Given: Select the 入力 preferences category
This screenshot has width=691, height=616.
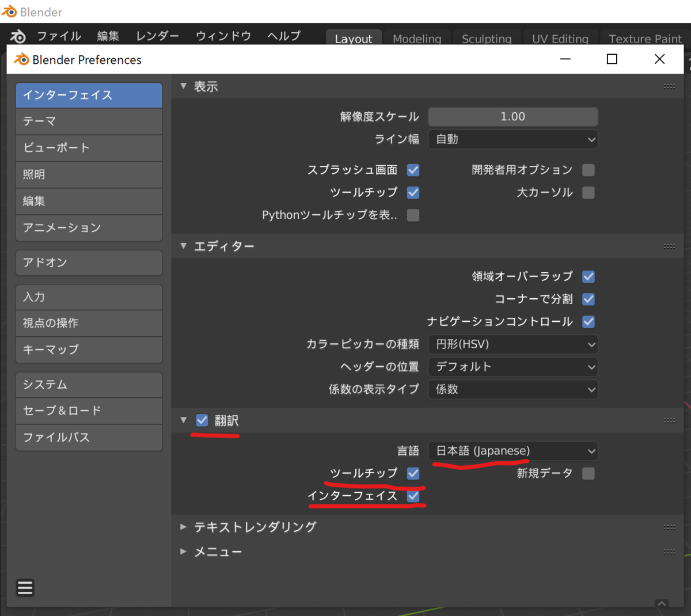Looking at the screenshot, I should (89, 297).
